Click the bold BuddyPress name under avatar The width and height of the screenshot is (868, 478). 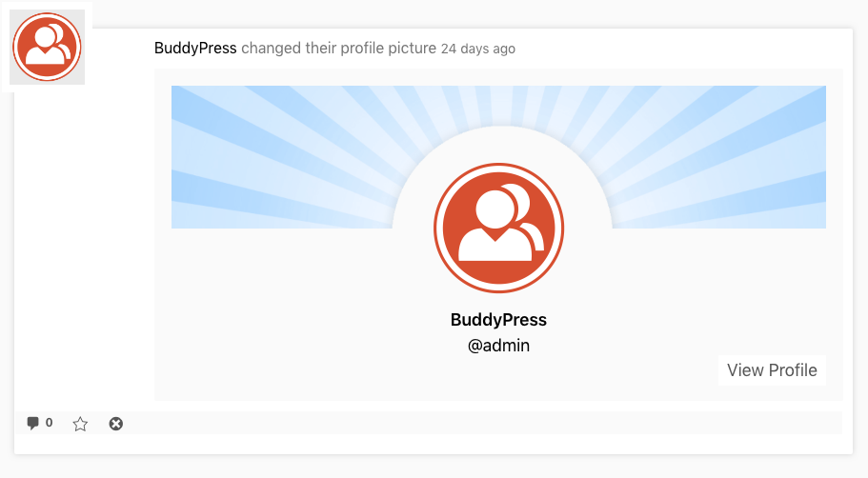coord(498,320)
